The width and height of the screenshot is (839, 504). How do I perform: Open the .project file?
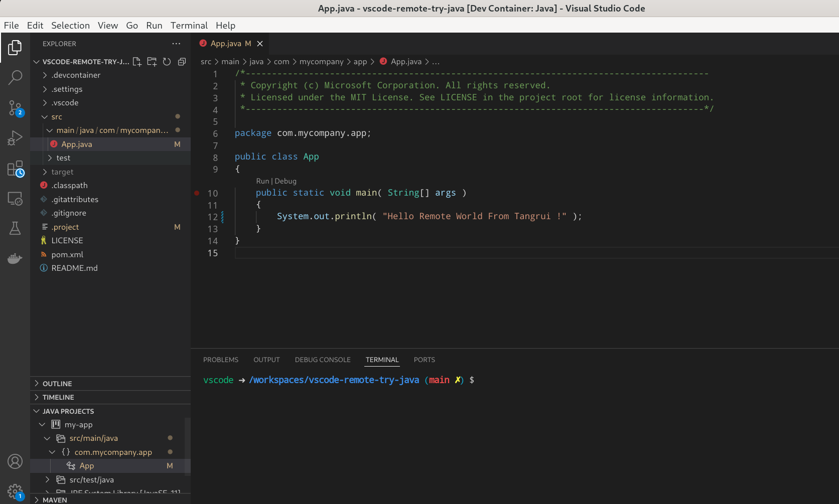[x=110, y=227]
